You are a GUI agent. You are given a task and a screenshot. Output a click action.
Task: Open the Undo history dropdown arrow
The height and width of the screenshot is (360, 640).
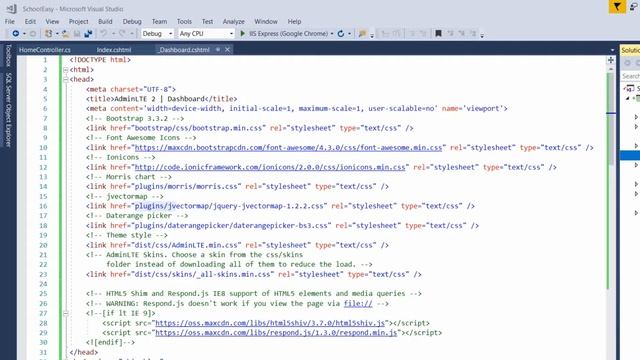tap(113, 34)
